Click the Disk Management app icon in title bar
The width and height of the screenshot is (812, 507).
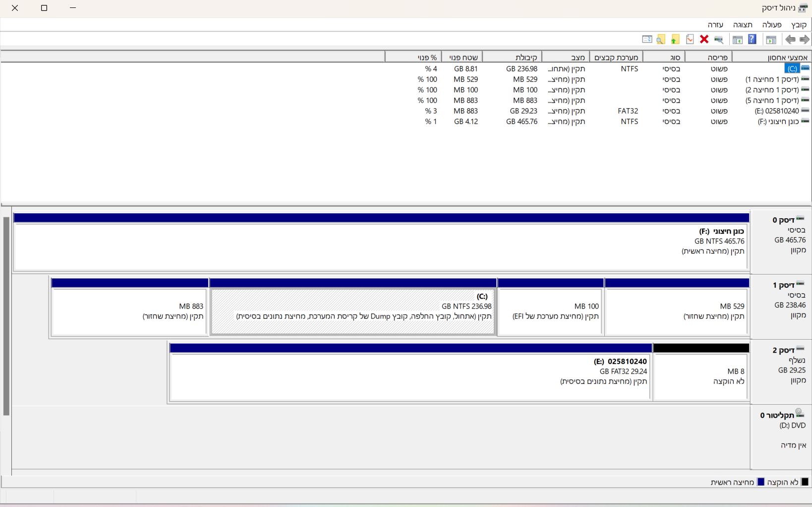coord(803,8)
